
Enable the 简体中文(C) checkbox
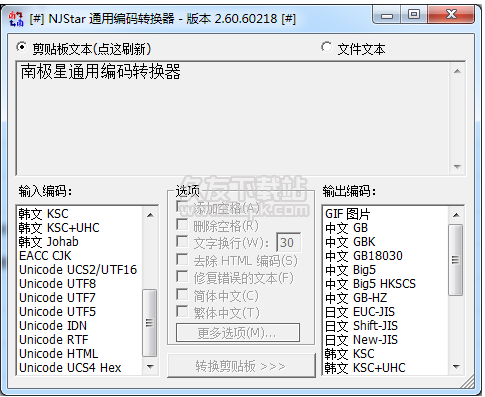pyautogui.click(x=182, y=295)
